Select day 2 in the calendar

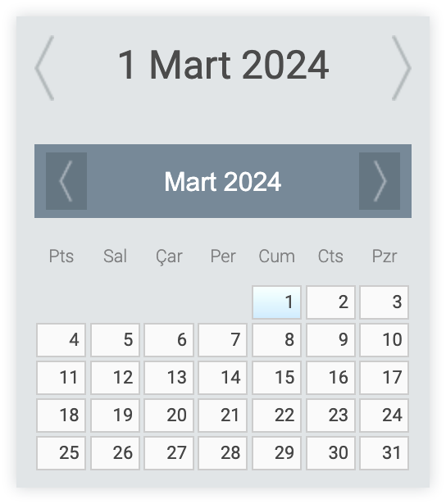[330, 302]
